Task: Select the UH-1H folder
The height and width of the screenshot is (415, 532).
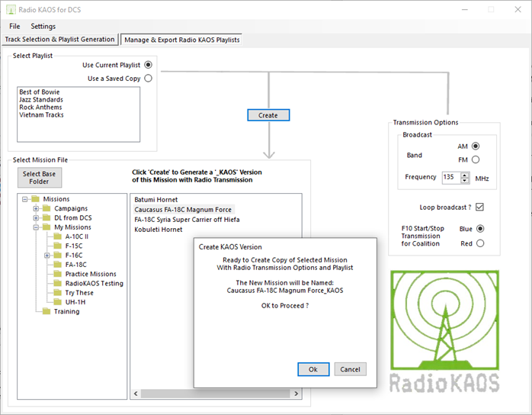Action: pos(75,302)
